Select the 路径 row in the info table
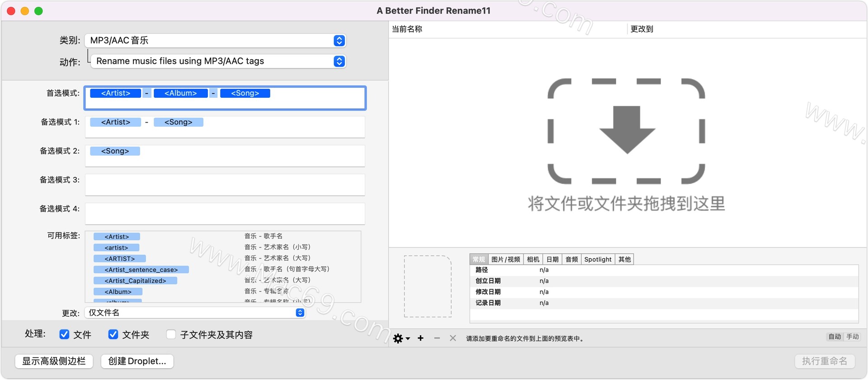868x380 pixels. click(664, 270)
